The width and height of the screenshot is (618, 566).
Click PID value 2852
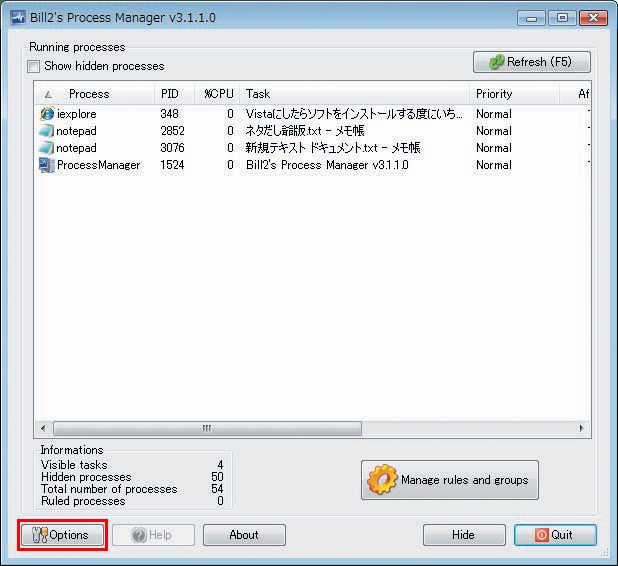[x=172, y=131]
